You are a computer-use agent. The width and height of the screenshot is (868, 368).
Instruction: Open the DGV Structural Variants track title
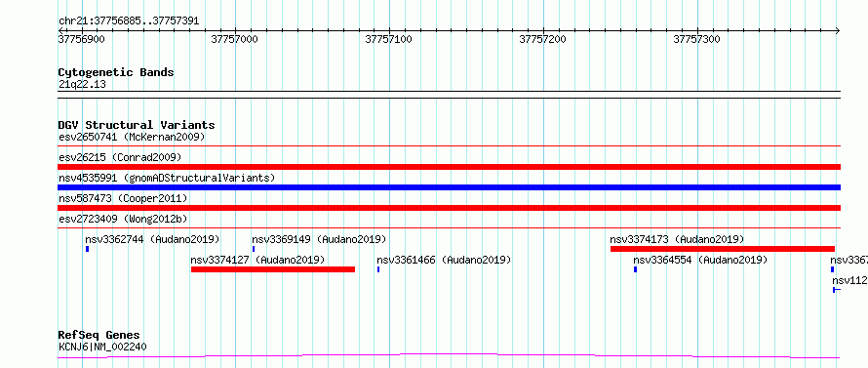(137, 125)
